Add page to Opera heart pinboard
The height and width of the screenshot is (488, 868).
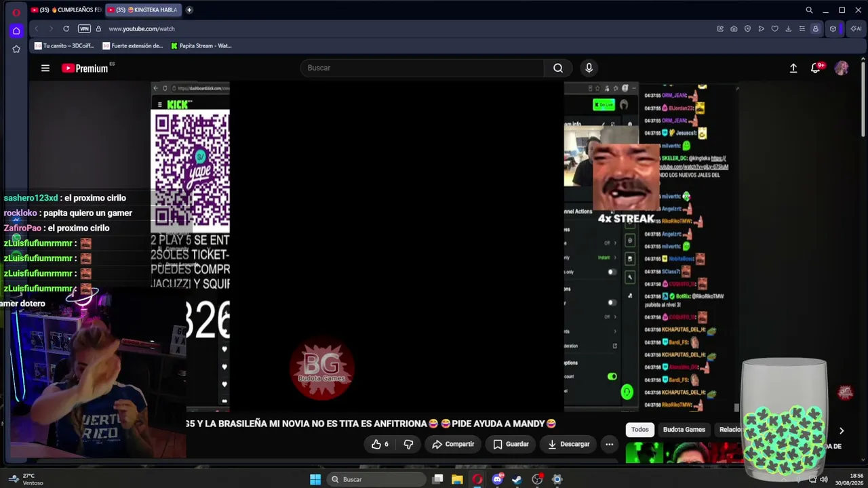pos(774,28)
